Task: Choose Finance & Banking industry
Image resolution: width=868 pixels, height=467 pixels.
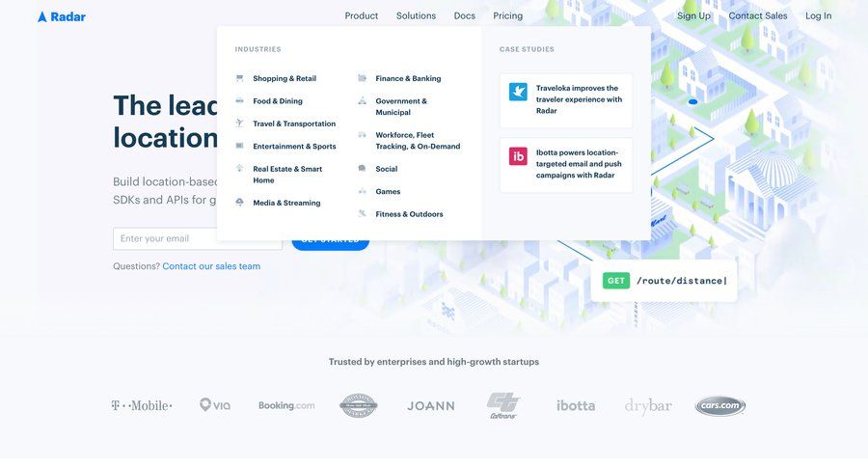Action: pos(408,79)
